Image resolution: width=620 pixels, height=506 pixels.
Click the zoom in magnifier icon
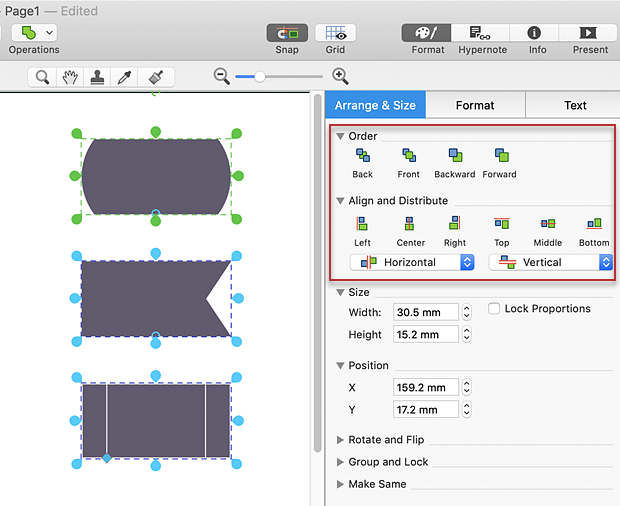point(340,76)
